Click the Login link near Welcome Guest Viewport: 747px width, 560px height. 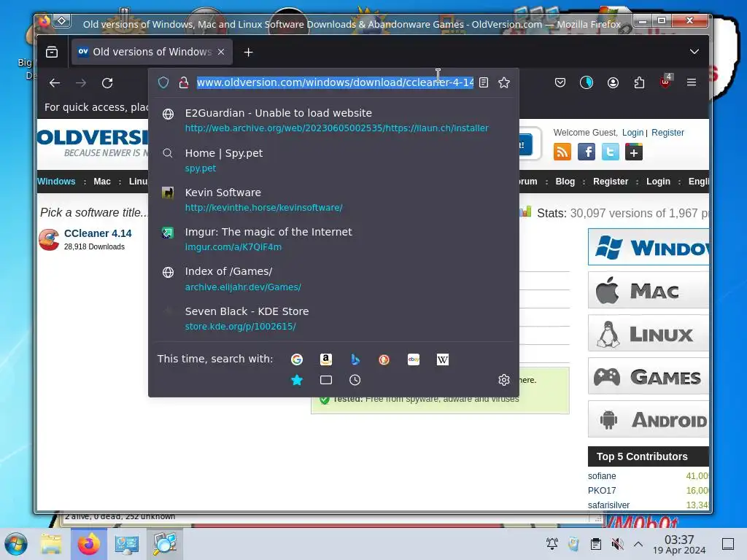pyautogui.click(x=632, y=133)
